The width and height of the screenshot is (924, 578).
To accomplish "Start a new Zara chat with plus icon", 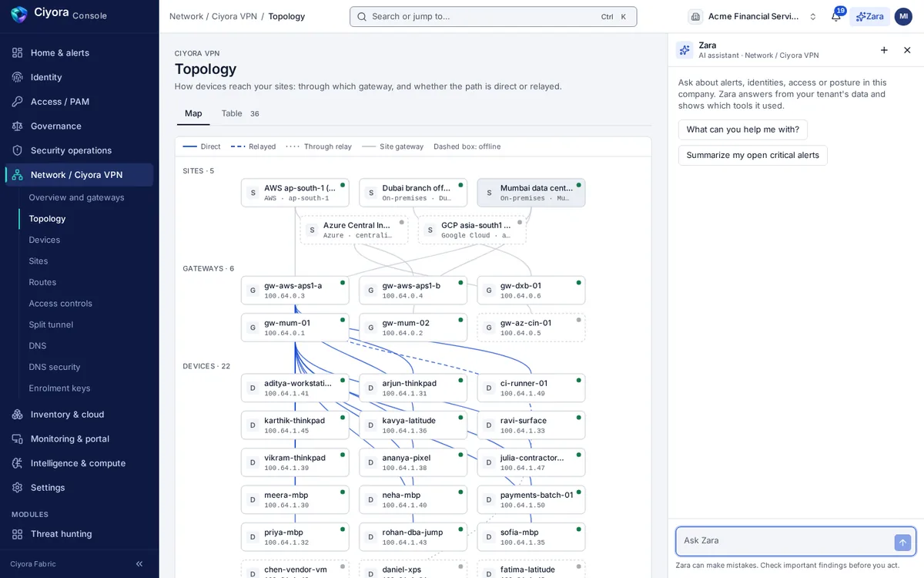I will click(x=884, y=50).
